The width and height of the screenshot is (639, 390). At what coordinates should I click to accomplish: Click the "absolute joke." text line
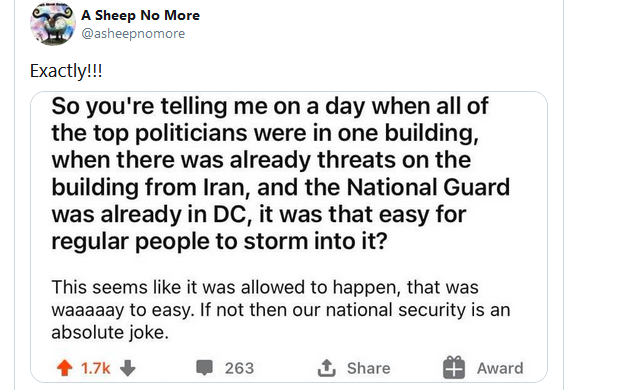point(110,332)
